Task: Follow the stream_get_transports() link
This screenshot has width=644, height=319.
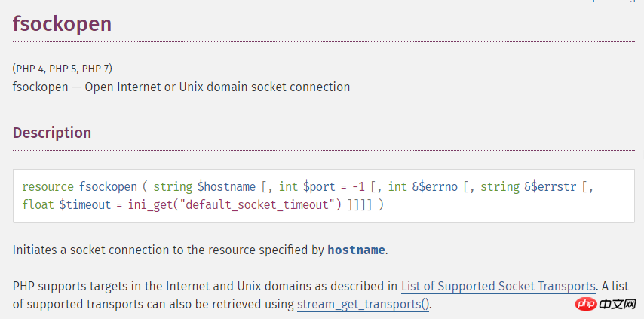Action: coord(363,305)
